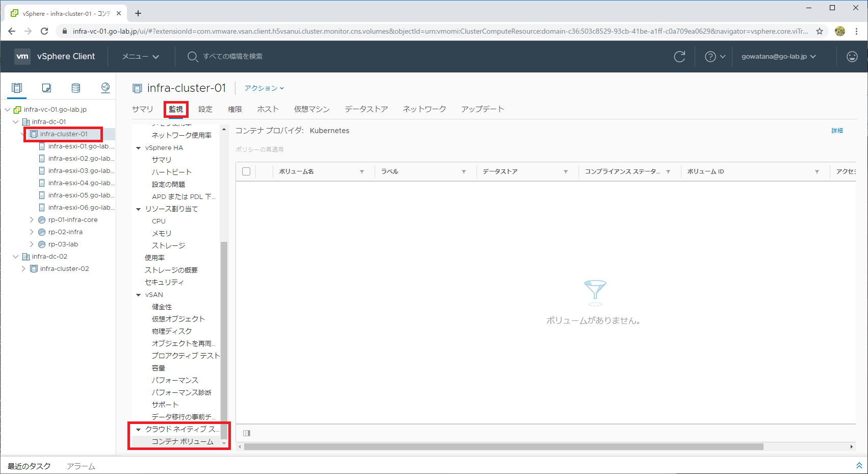Screen dimensions: 868x474
Task: Click the search magnifier icon
Action: 192,57
